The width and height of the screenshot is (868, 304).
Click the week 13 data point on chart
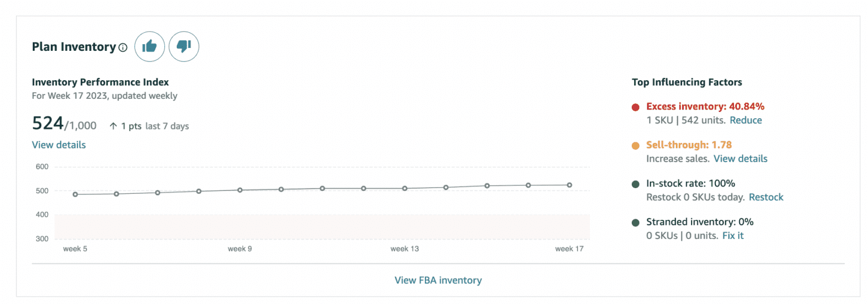405,188
